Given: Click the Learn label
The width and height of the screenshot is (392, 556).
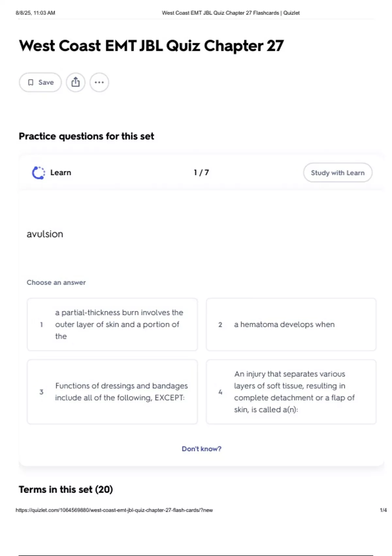Looking at the screenshot, I should point(61,173).
